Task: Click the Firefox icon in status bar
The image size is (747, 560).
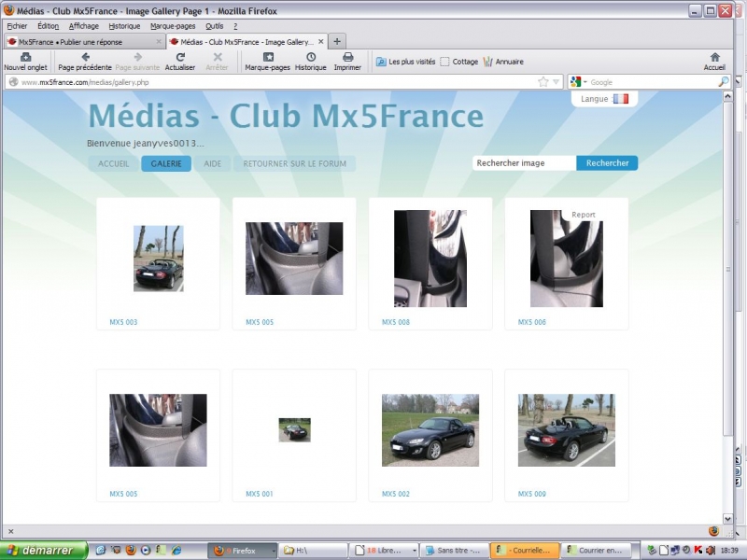Action: click(713, 531)
